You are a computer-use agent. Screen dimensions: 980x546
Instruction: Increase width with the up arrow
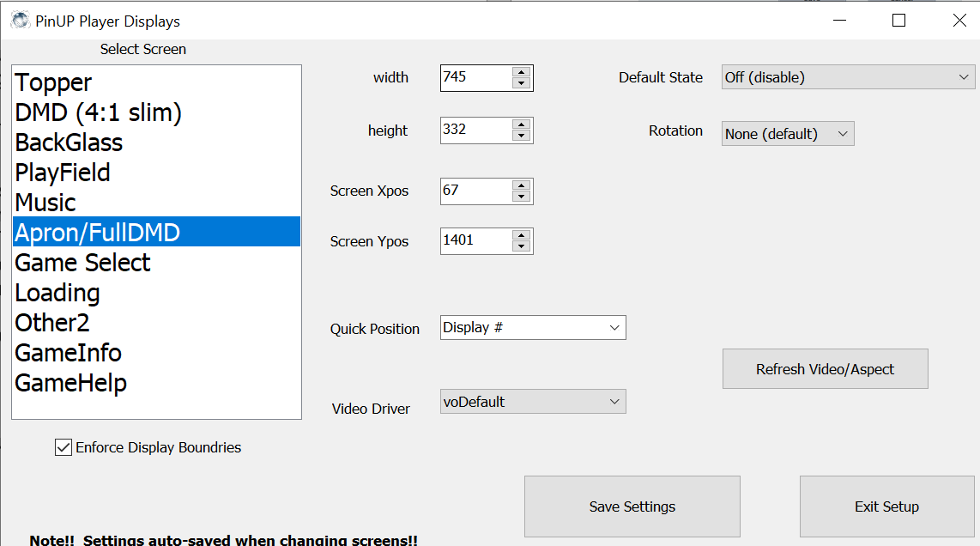(521, 72)
